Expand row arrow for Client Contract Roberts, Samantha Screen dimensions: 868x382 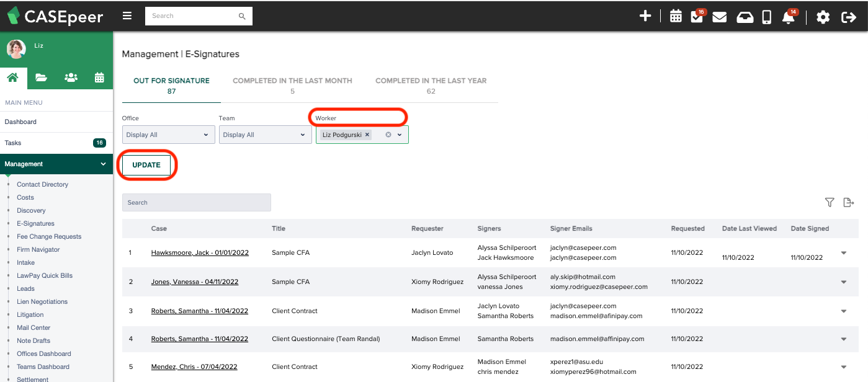point(844,311)
